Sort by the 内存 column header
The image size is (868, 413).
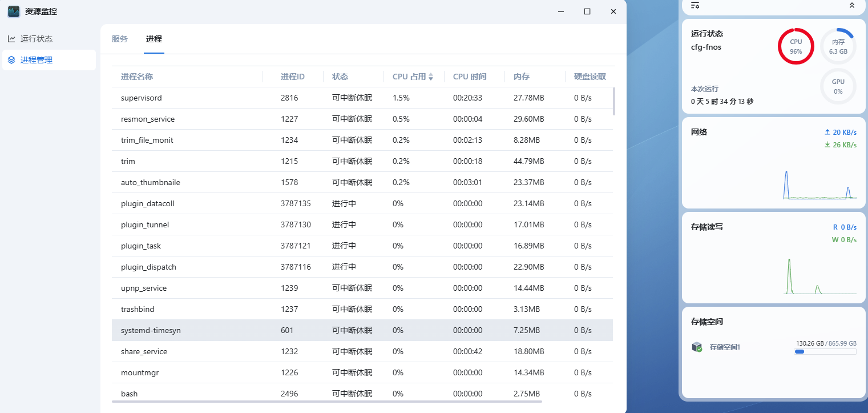click(x=522, y=77)
